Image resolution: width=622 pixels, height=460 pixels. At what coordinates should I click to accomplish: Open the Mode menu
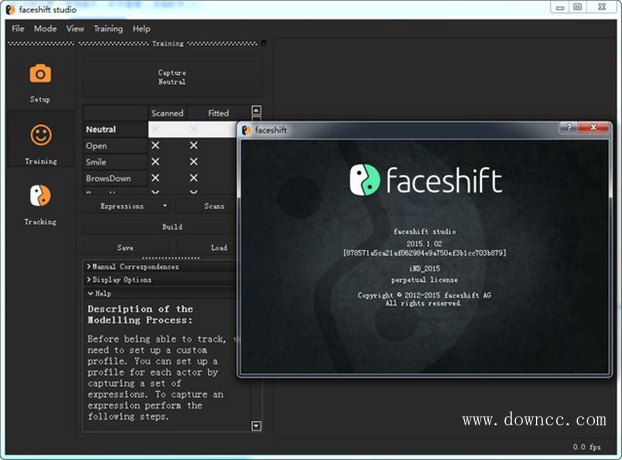(45, 29)
